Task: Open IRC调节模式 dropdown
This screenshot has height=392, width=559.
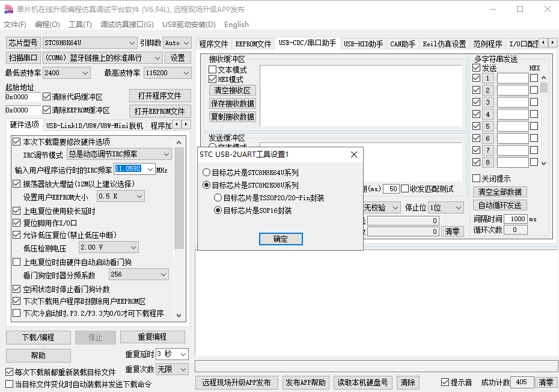Action: (119, 154)
